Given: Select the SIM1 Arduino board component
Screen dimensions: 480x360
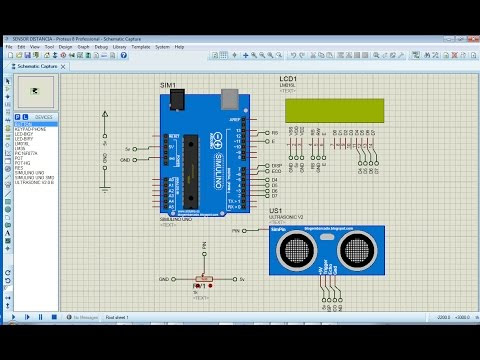Looking at the screenshot, I should point(205,153).
